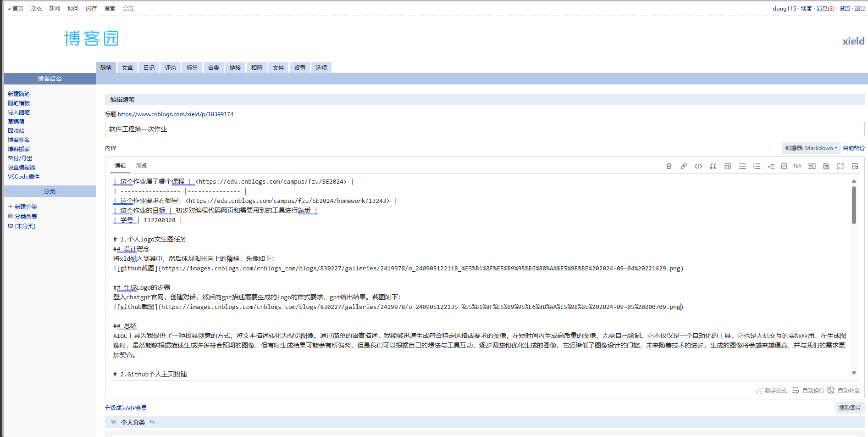The height and width of the screenshot is (437, 868).
Task: Open 闪存 in top navigation
Action: tap(91, 8)
